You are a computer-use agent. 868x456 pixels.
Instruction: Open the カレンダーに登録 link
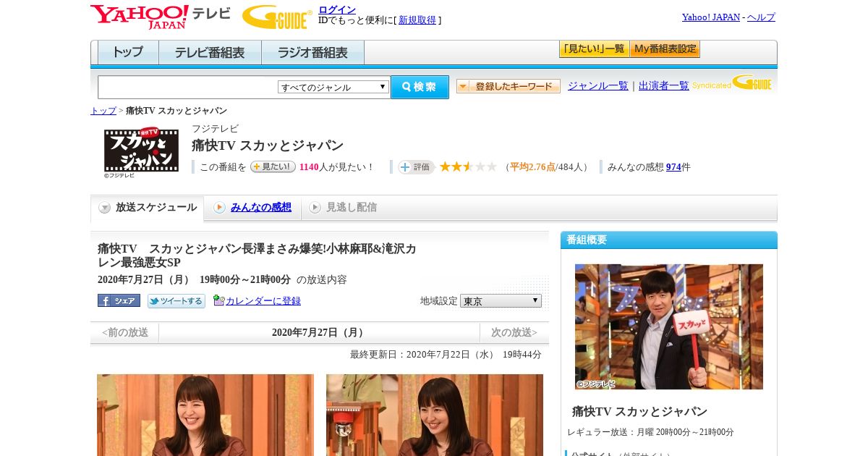click(263, 301)
